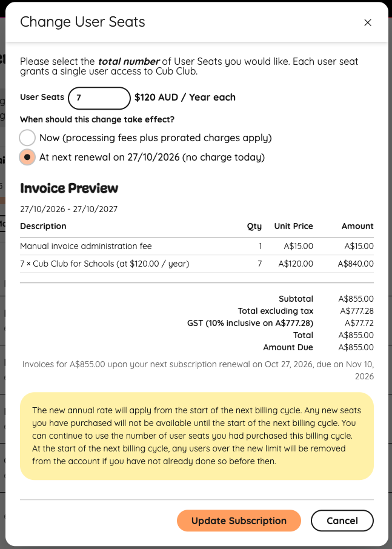This screenshot has width=392, height=549.
Task: Click the User Seats quantity field
Action: [99, 98]
